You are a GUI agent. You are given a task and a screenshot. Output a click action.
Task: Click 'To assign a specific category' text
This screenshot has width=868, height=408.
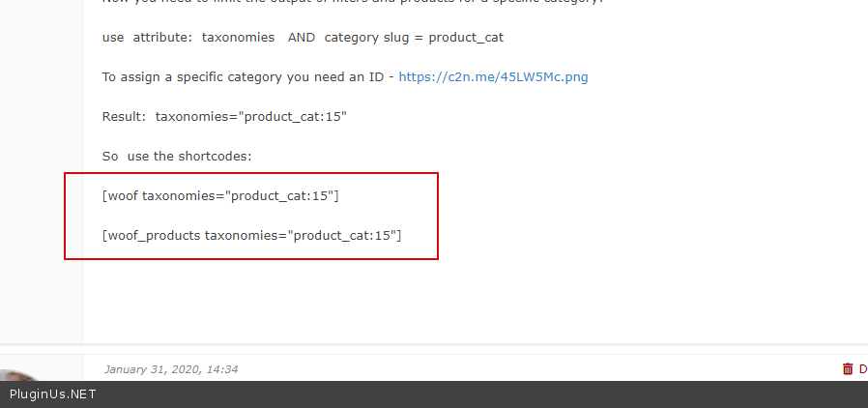click(184, 77)
